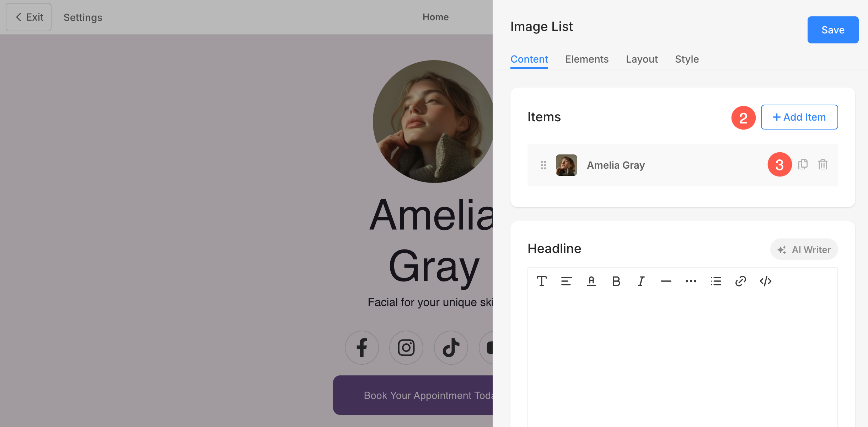Switch to the Content tab
The height and width of the screenshot is (427, 868).
[529, 59]
